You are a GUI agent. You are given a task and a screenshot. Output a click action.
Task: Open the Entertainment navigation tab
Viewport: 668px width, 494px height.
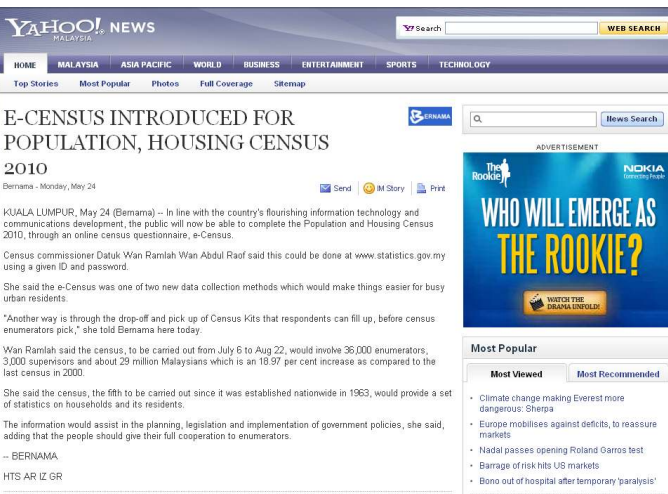coord(332,65)
